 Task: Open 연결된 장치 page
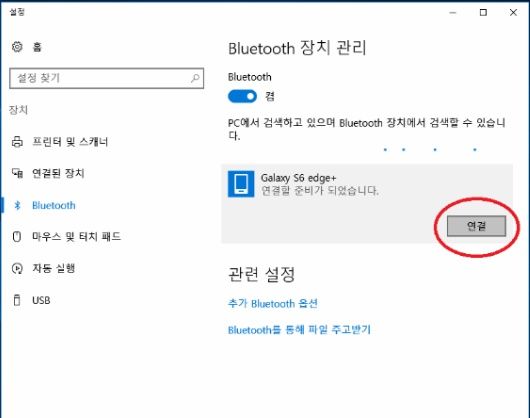(58, 173)
